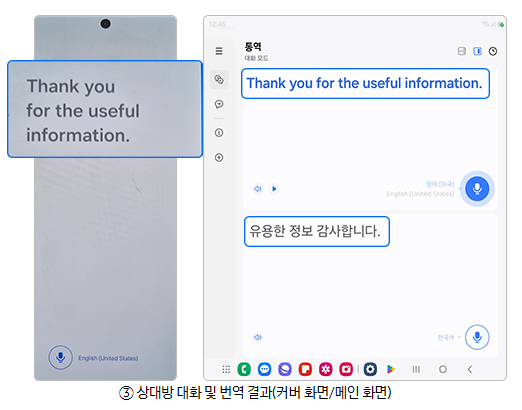This screenshot has height=410, width=522.
Task: Switch to the gray stacked layout view icon
Action: click(462, 51)
